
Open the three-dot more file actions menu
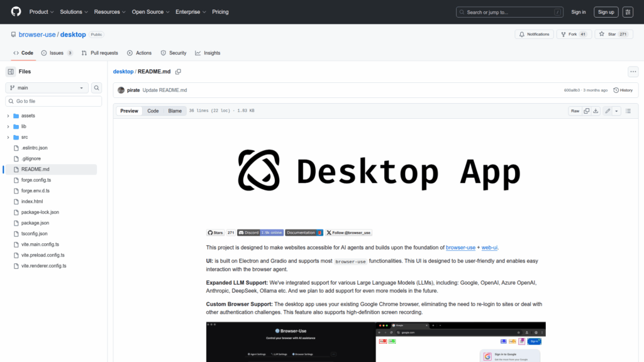(633, 72)
